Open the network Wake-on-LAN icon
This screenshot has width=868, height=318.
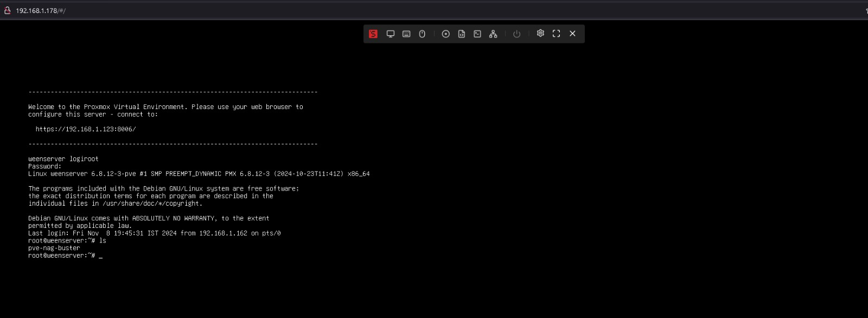pyautogui.click(x=493, y=34)
